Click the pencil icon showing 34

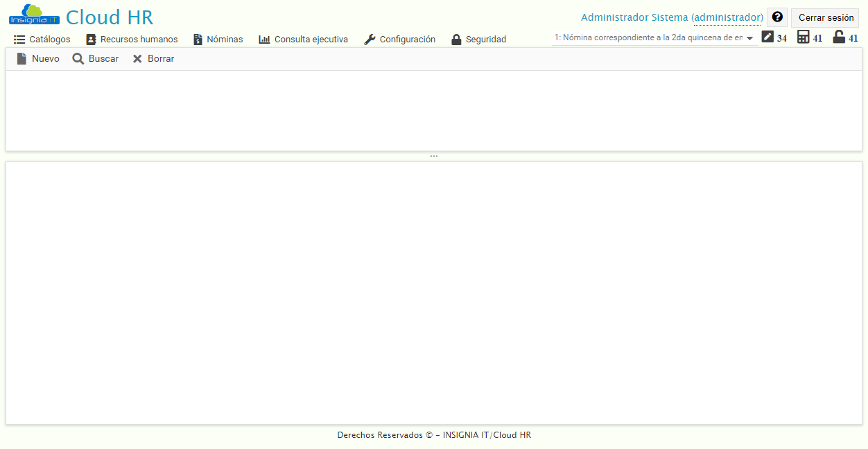(766, 37)
